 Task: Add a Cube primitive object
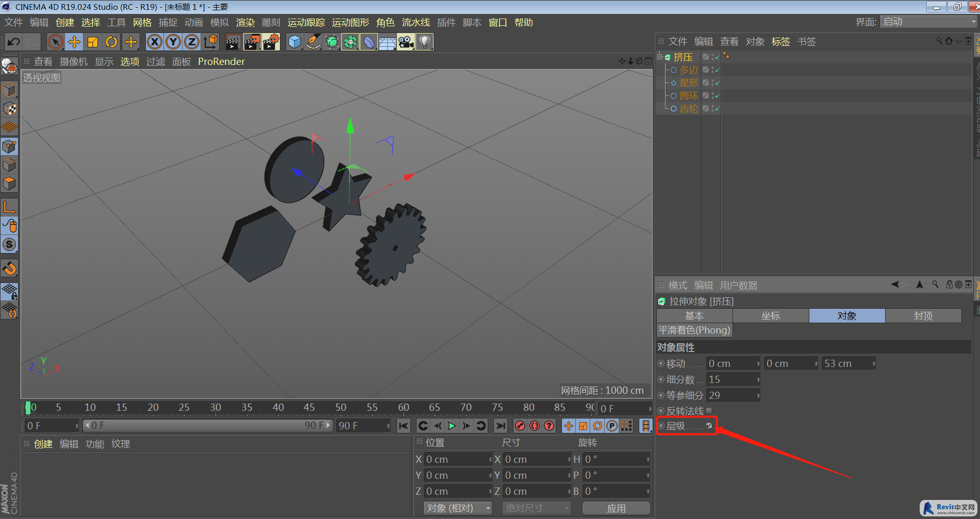point(294,42)
